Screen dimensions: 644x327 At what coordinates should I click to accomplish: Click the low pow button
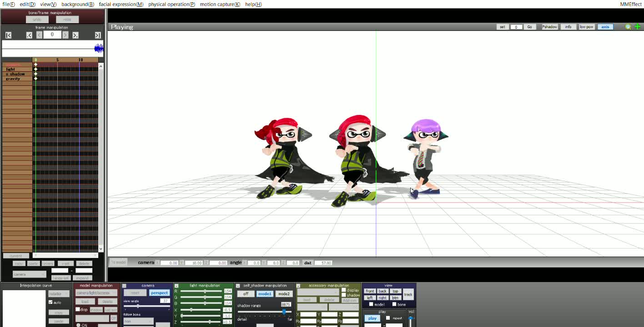pyautogui.click(x=586, y=27)
